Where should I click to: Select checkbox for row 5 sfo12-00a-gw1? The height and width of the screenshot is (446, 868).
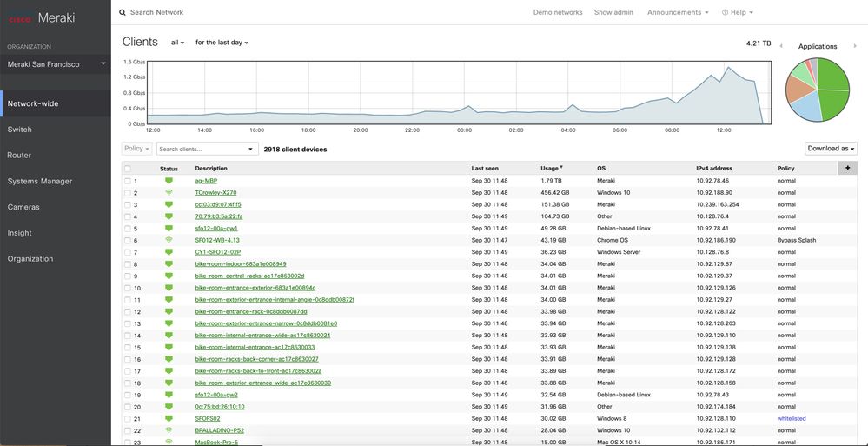click(x=128, y=229)
